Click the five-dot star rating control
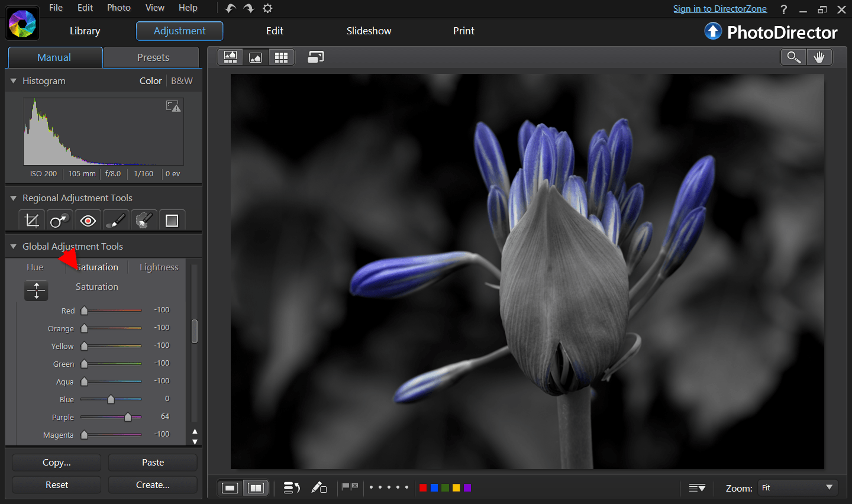This screenshot has width=852, height=504. pyautogui.click(x=389, y=487)
